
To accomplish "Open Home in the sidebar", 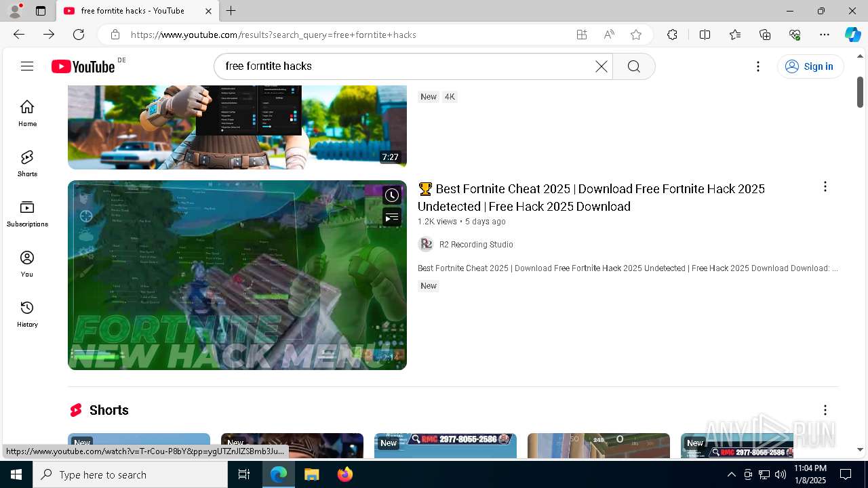I will (x=27, y=113).
